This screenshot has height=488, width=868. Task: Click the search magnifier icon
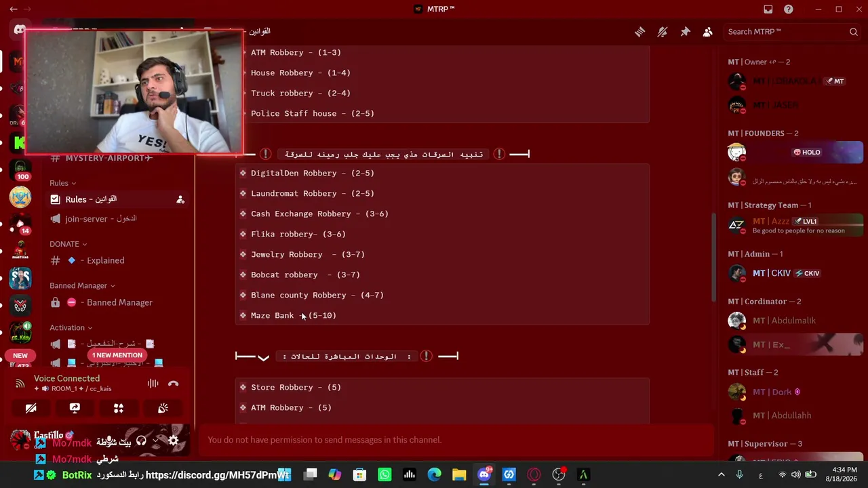[x=854, y=32]
